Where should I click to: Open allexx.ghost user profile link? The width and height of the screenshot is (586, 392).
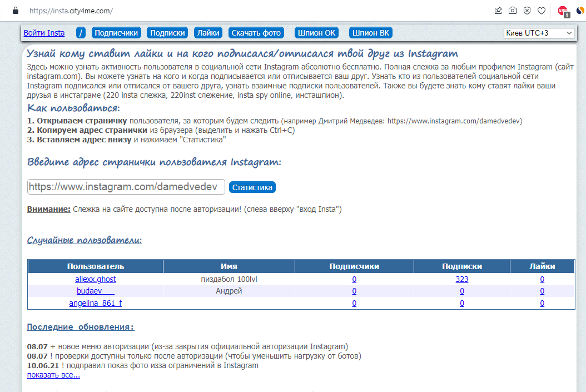[x=96, y=279]
